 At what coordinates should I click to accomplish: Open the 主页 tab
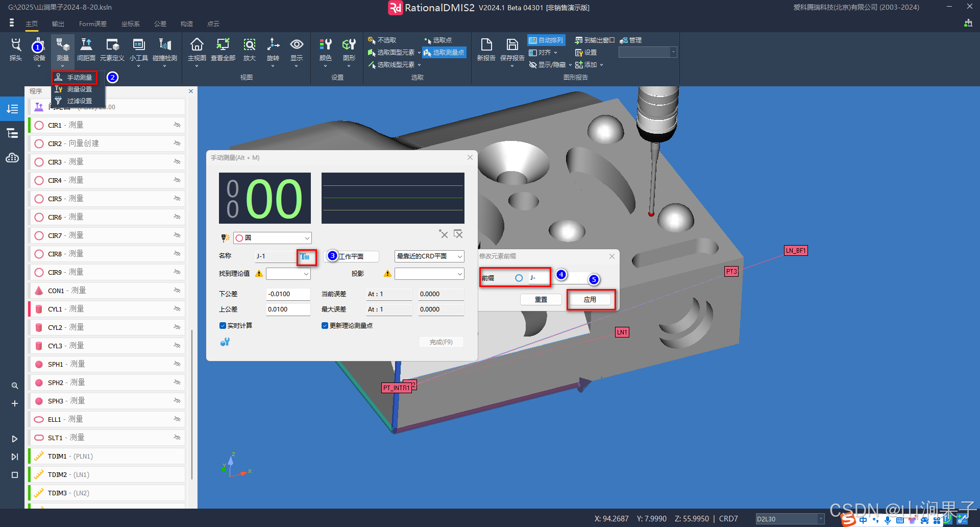pyautogui.click(x=32, y=24)
